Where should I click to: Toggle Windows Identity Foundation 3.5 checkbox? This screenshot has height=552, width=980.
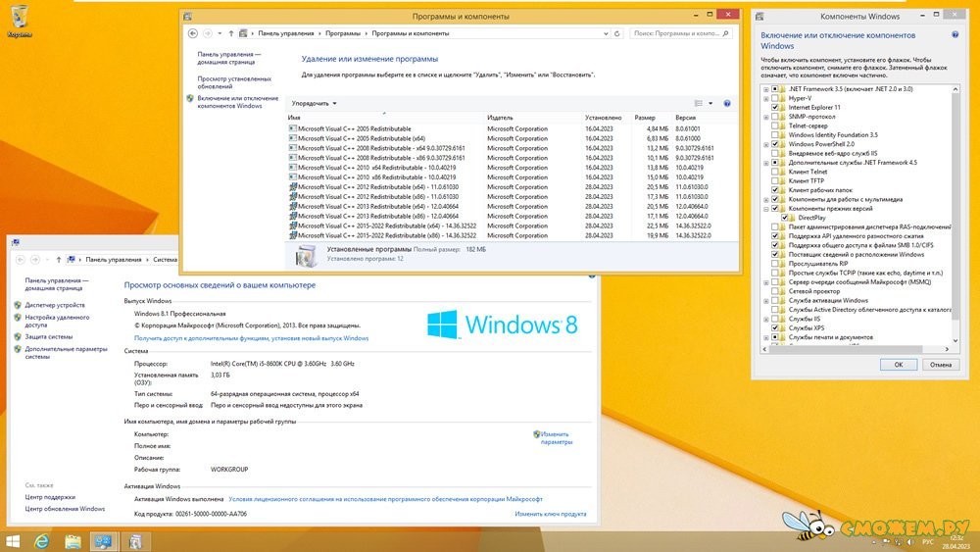point(775,135)
